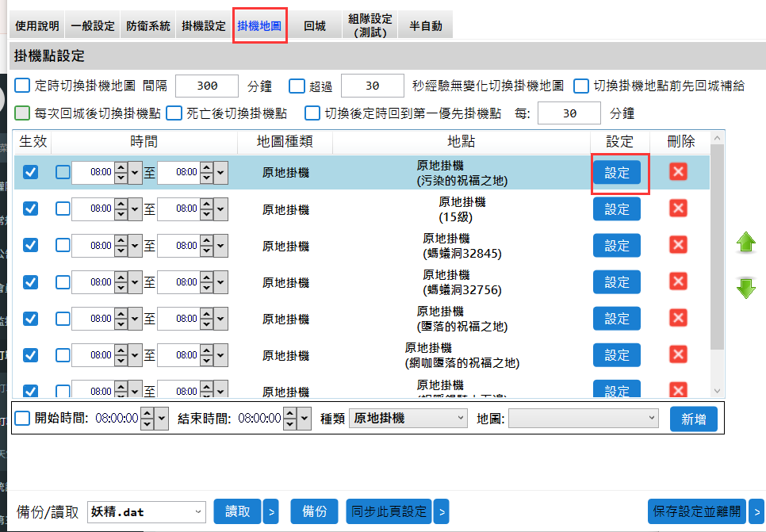Click the 每 30 分鐘 field
766x532 pixels.
click(569, 113)
